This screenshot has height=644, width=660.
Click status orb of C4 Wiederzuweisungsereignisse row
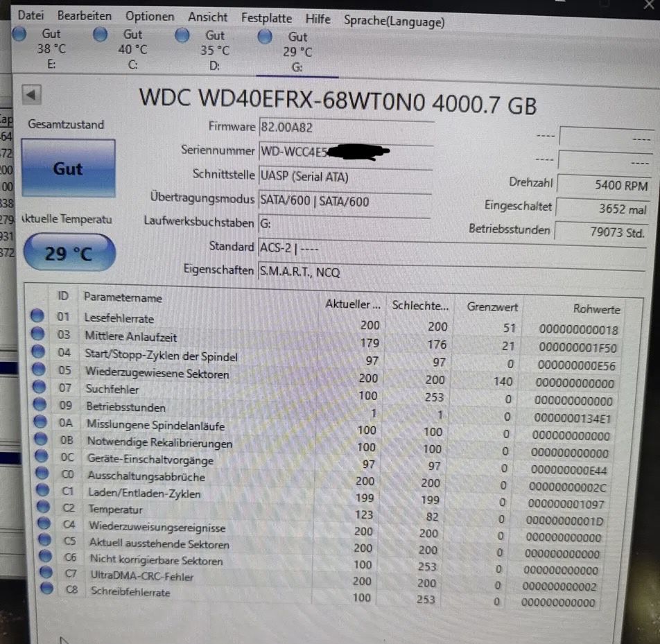44,523
